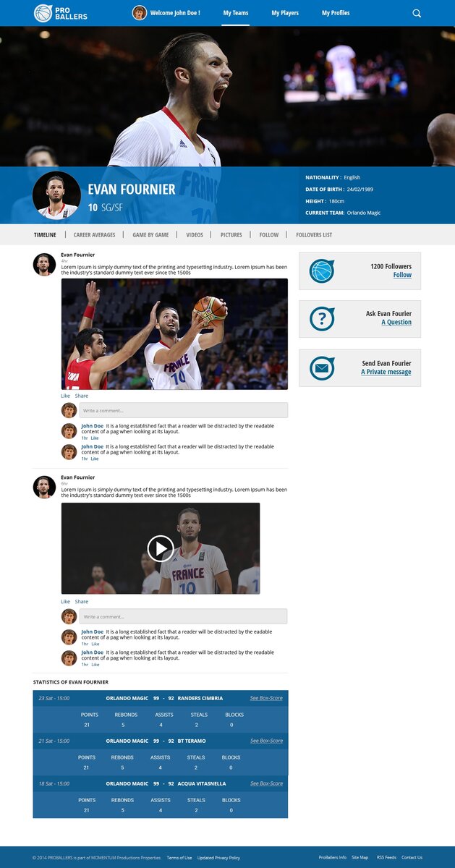
Task: See Box-Score for BT Teramo game
Action: pos(266,741)
